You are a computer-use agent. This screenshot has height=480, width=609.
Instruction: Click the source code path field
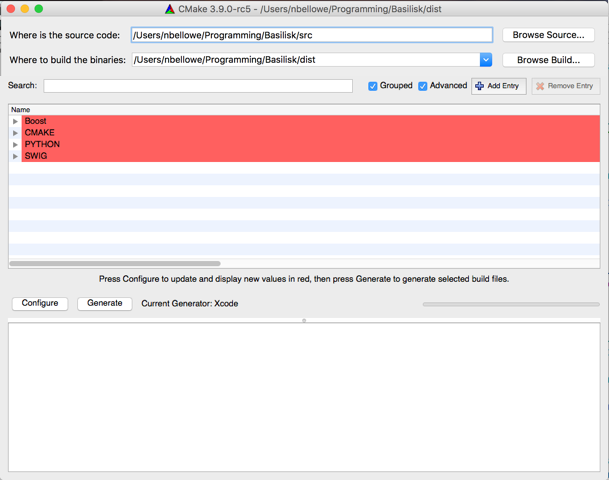pyautogui.click(x=311, y=35)
